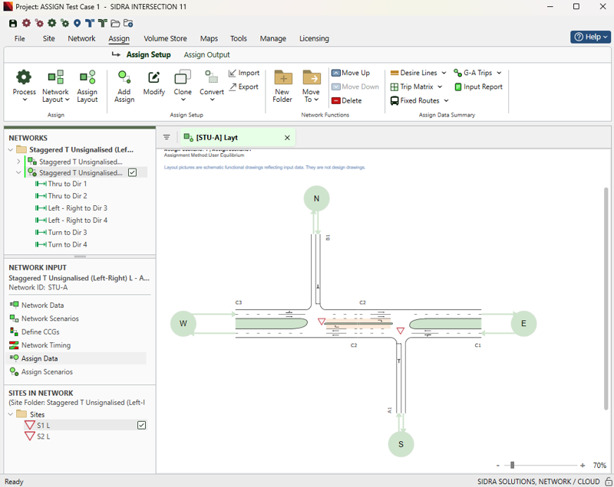The height and width of the screenshot is (487, 614).
Task: Click the red Delete button
Action: 347,101
